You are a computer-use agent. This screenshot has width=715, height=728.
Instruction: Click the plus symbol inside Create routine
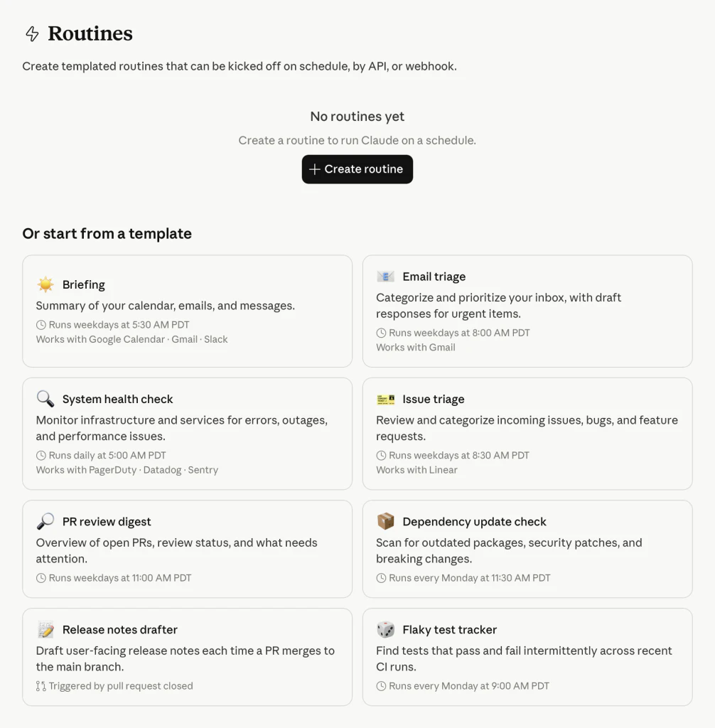314,169
